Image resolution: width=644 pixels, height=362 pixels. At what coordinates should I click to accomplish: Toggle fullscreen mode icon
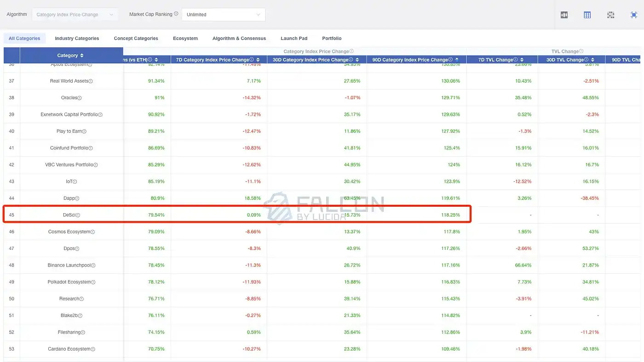tap(633, 15)
